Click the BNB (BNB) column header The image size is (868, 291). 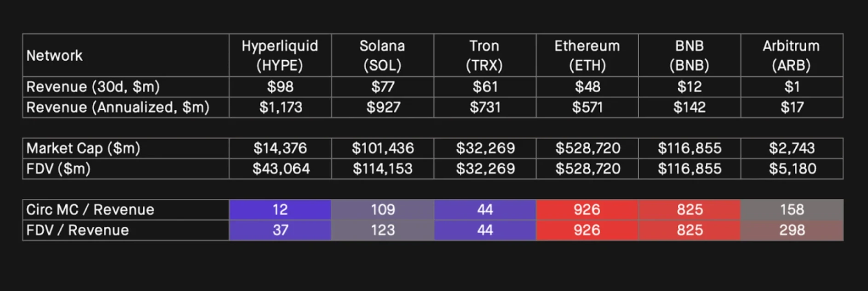tap(689, 55)
